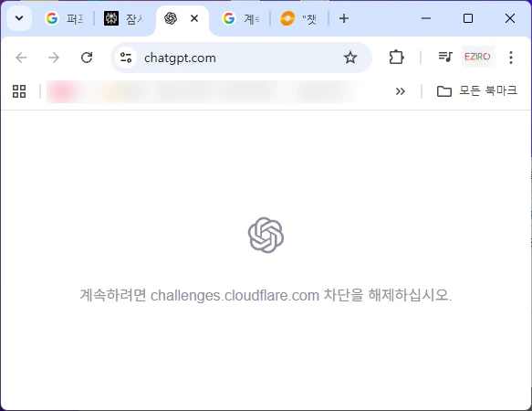Open the extensions puzzle icon

[x=396, y=58]
